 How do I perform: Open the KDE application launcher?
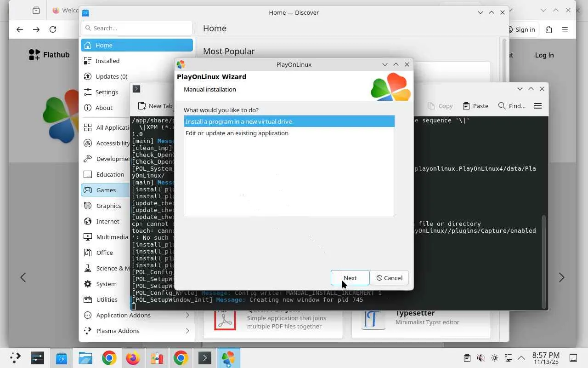(x=15, y=358)
